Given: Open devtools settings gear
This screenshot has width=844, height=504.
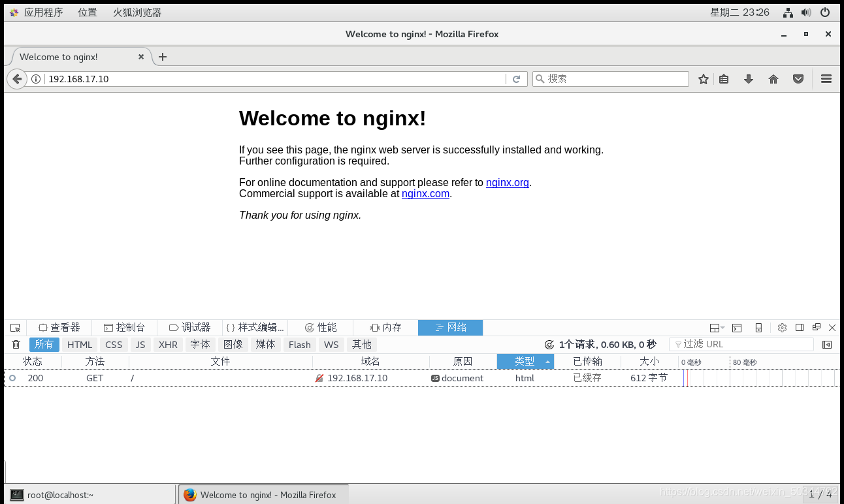Looking at the screenshot, I should pos(782,328).
